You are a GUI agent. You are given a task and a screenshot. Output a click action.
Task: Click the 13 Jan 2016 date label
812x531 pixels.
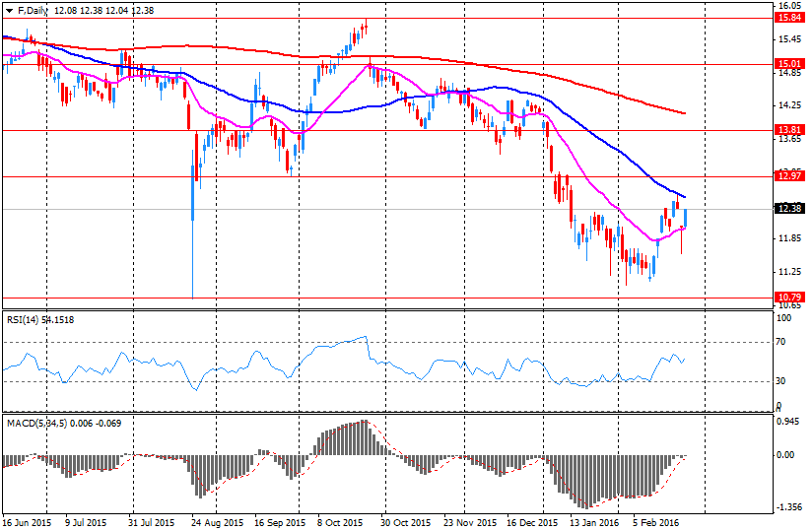pos(594,523)
